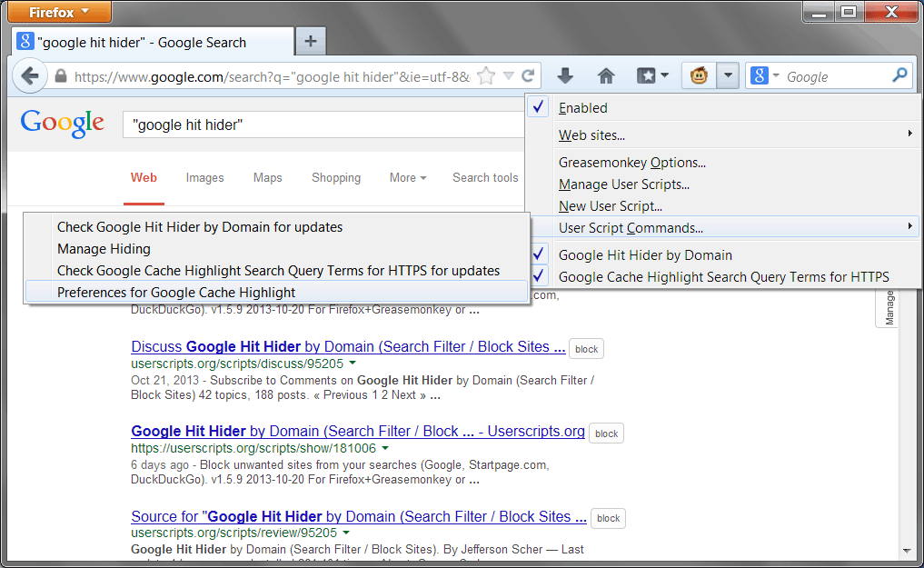The image size is (924, 568).
Task: Click block next to the Userscripts.org result
Action: pos(606,433)
